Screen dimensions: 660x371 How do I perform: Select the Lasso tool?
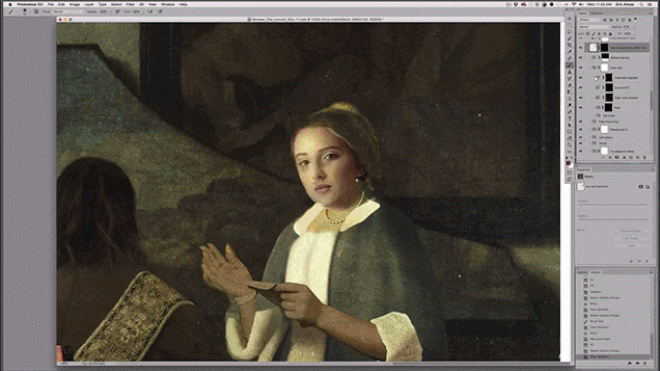point(570,32)
